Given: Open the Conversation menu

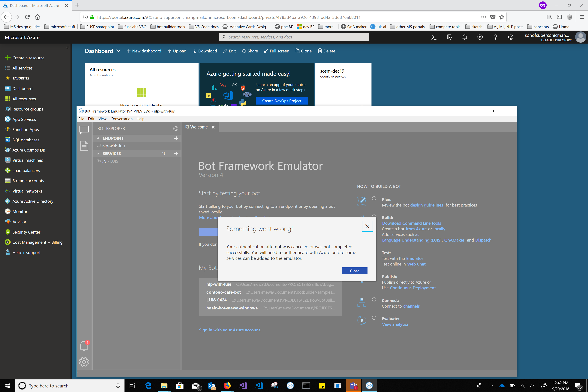Looking at the screenshot, I should [121, 119].
